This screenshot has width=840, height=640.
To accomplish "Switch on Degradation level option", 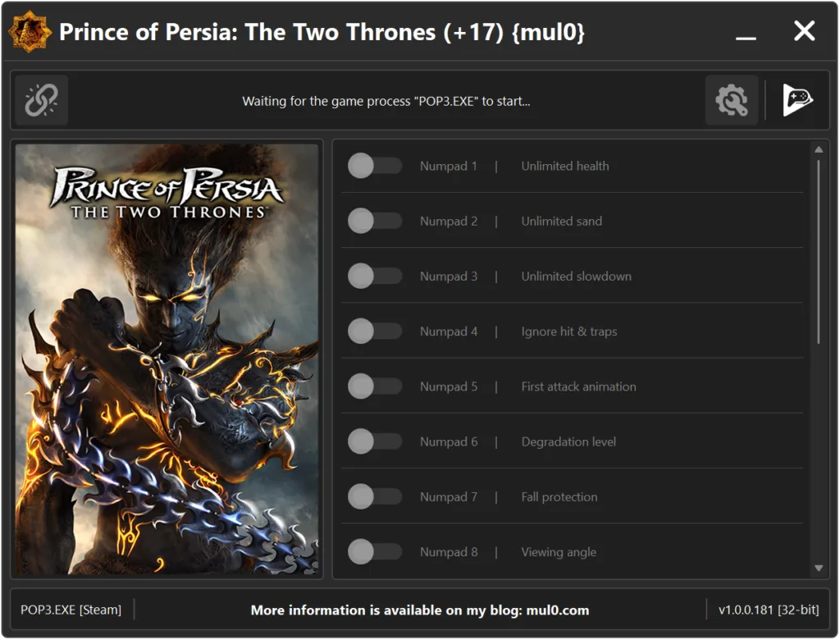I will tap(374, 441).
